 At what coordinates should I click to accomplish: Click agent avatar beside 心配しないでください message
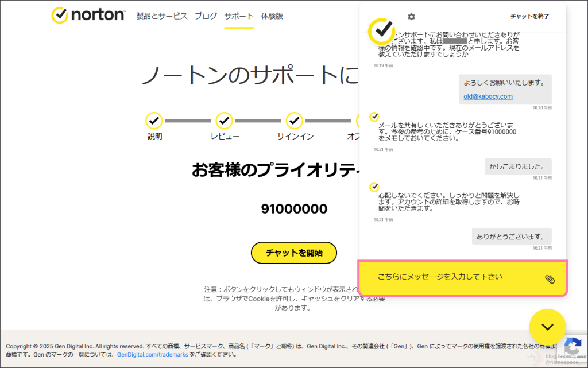374,187
